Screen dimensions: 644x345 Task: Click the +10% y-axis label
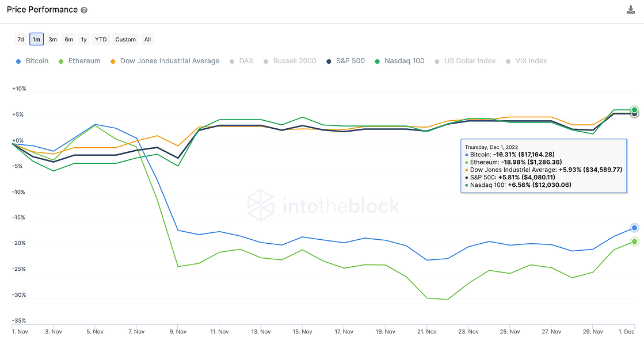tap(19, 89)
